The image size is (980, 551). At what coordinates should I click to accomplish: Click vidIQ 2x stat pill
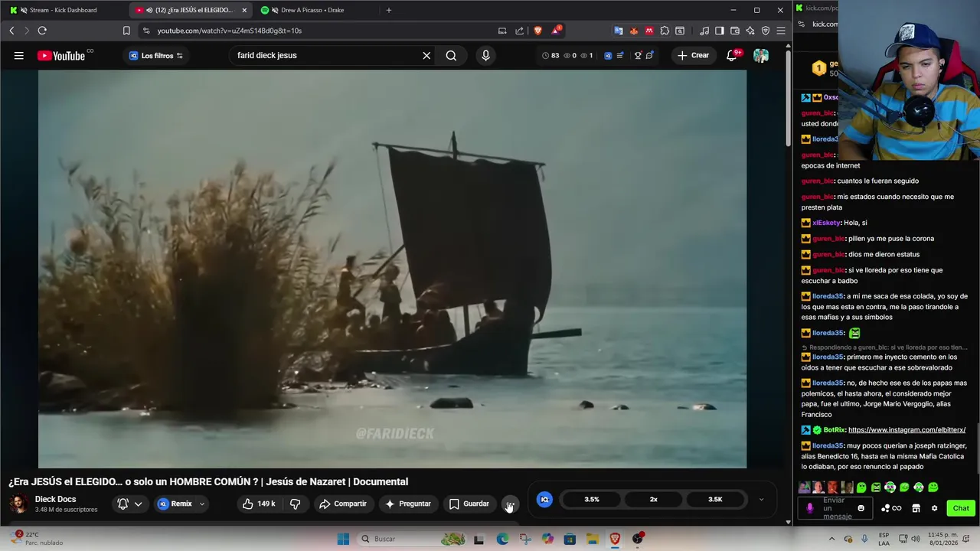tap(654, 499)
